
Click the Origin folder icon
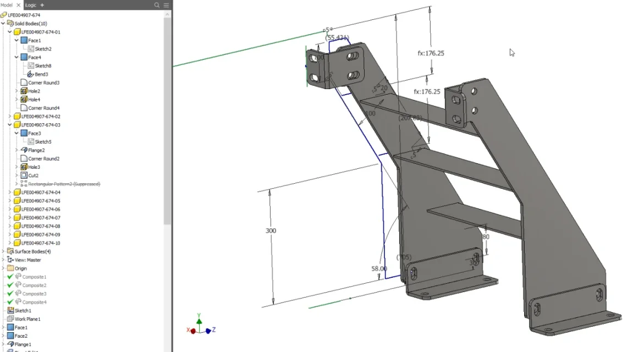click(x=10, y=268)
